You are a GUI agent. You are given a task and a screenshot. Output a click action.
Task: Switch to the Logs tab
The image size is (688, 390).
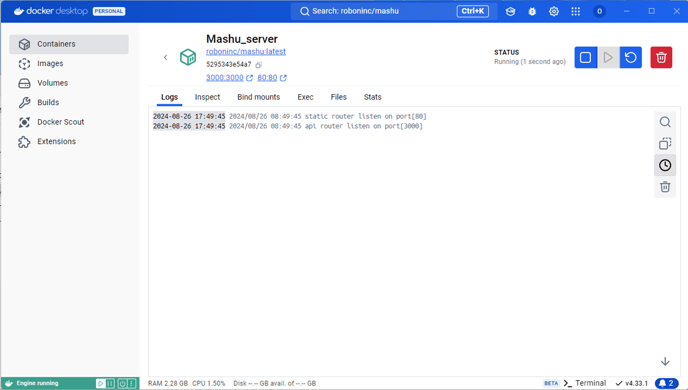pyautogui.click(x=169, y=97)
